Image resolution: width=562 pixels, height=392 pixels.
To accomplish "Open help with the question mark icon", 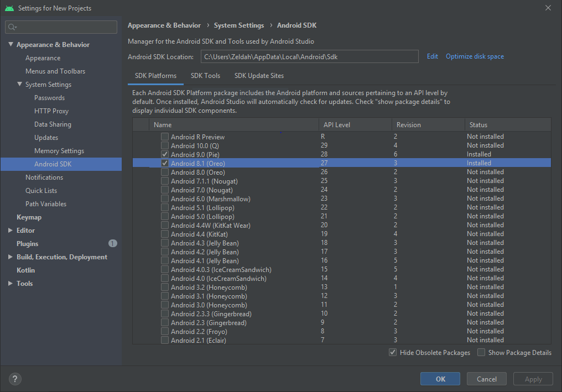I will [x=15, y=379].
